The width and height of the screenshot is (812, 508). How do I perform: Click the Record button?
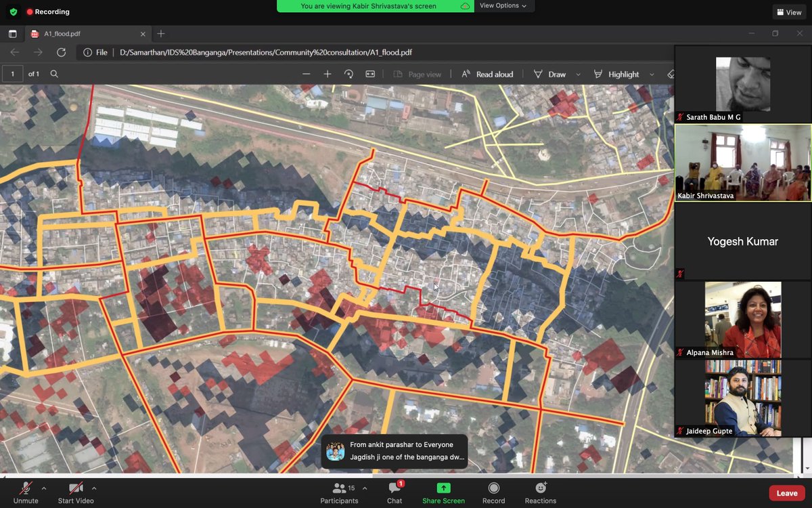pyautogui.click(x=493, y=492)
